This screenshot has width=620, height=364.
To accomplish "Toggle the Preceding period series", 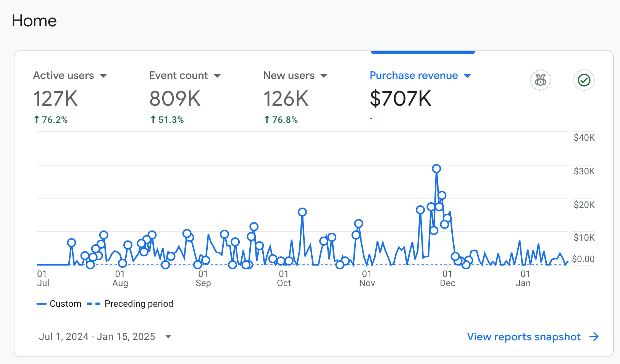I will click(x=130, y=304).
